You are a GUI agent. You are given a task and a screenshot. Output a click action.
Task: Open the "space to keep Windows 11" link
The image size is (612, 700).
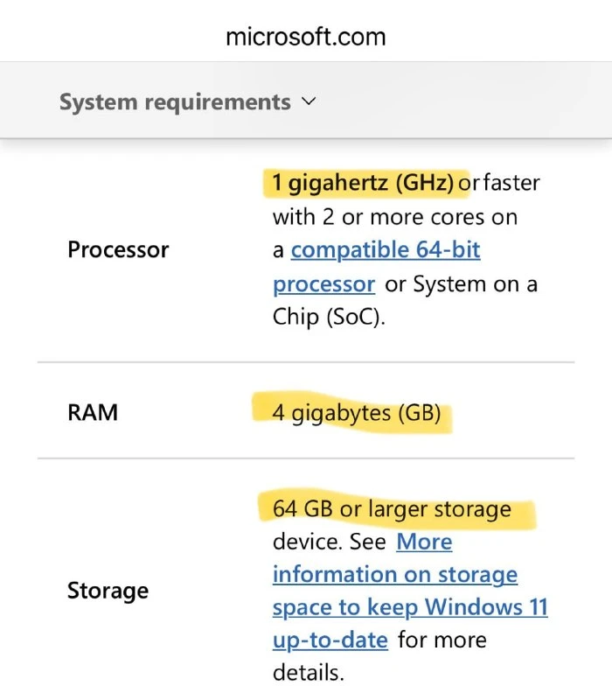410,607
